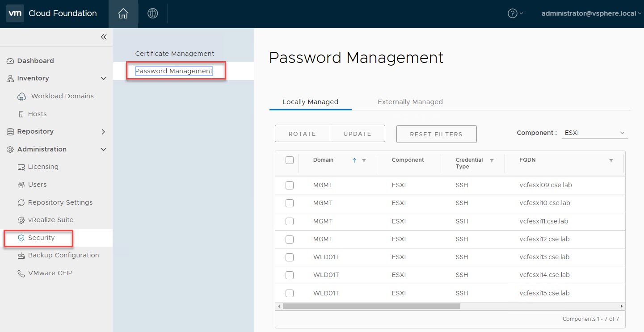Click the RESET FILTERS button

pyautogui.click(x=436, y=134)
